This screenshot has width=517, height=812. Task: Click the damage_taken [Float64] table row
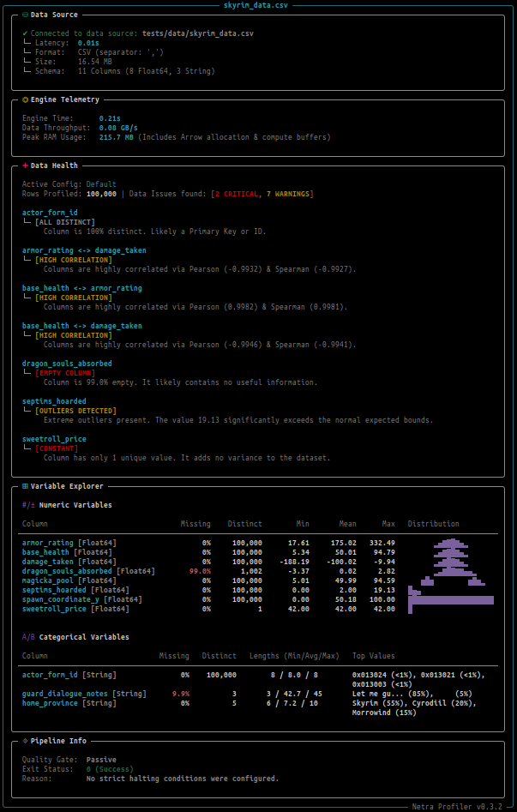pos(259,562)
